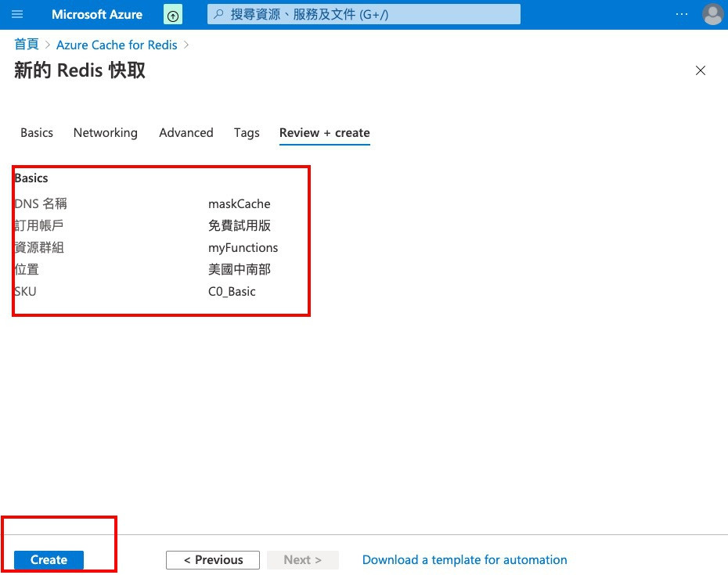Click the upgrade icon beside Microsoft Azure
The image size is (728, 575).
(173, 15)
